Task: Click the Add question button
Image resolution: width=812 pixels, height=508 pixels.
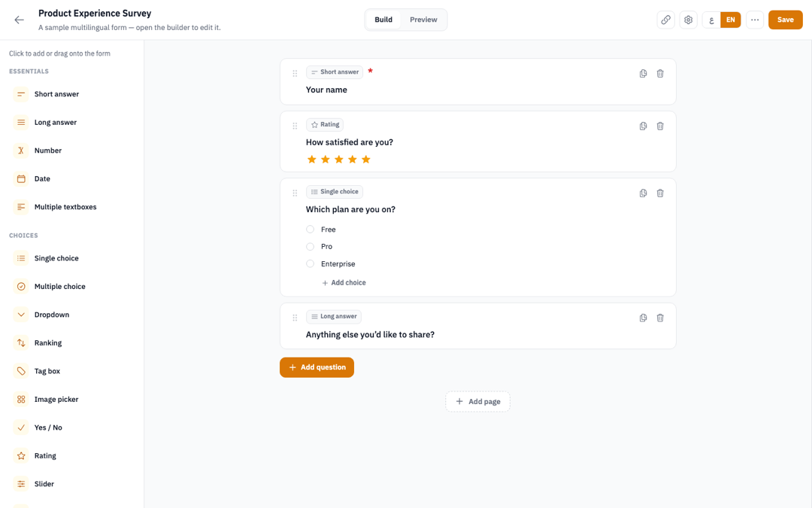Action: click(317, 367)
